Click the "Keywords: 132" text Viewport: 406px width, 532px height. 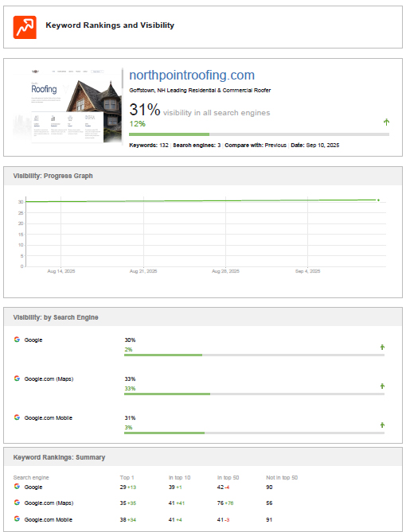click(x=149, y=146)
